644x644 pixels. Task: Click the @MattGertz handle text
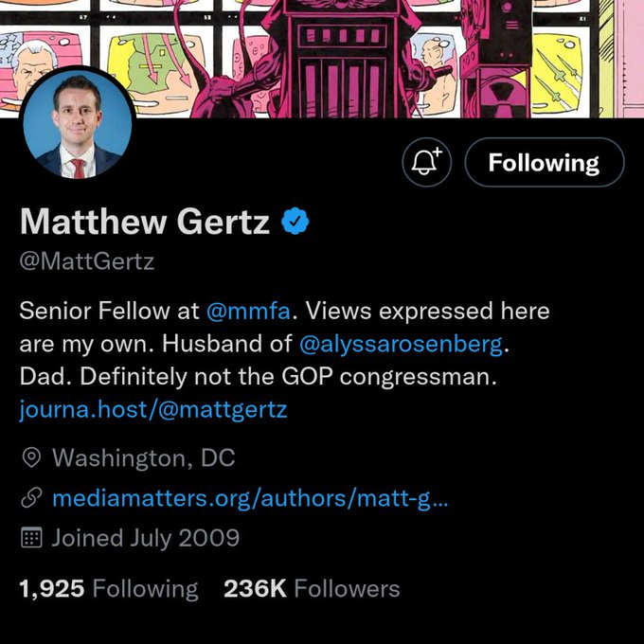(x=86, y=262)
